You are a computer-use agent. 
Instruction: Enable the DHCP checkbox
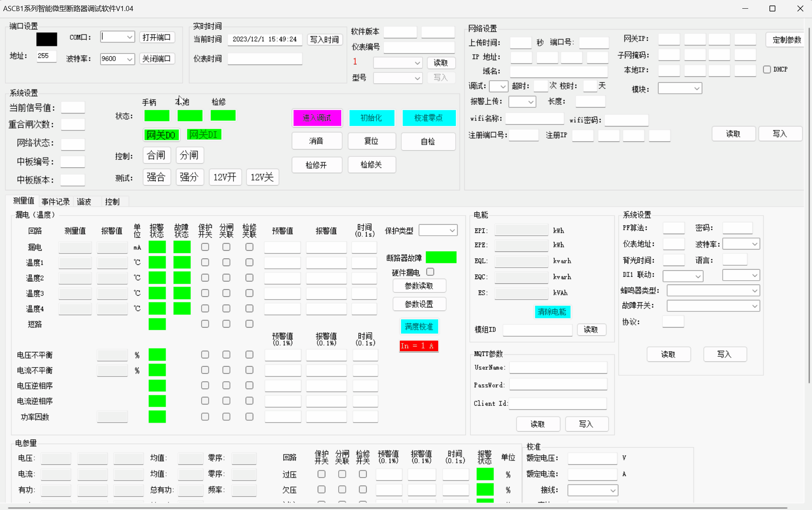coord(766,69)
